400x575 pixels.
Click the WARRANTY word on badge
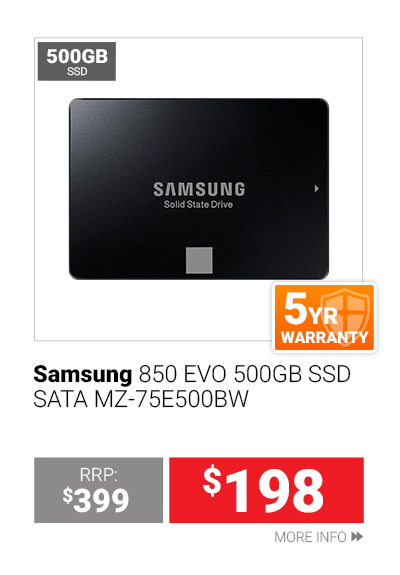pyautogui.click(x=324, y=337)
